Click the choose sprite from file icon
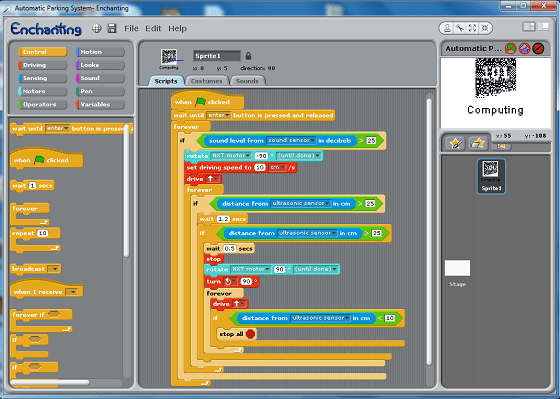The image size is (560, 399). 478,144
